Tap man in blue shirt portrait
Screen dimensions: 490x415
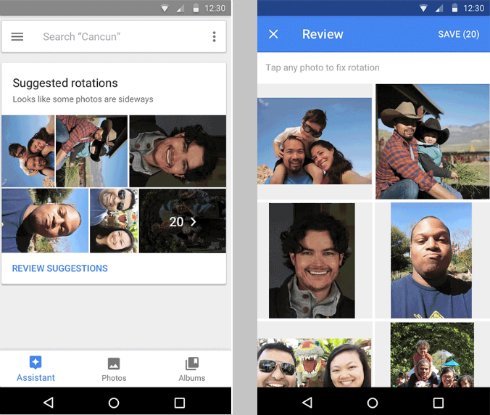[431, 260]
